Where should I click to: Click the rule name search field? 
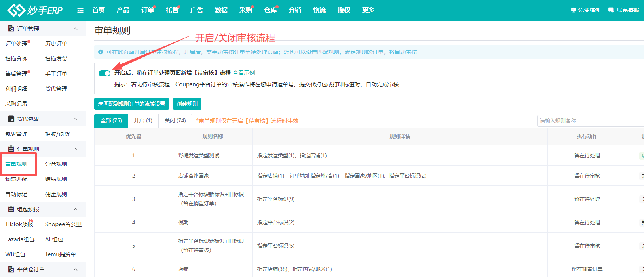(590, 121)
